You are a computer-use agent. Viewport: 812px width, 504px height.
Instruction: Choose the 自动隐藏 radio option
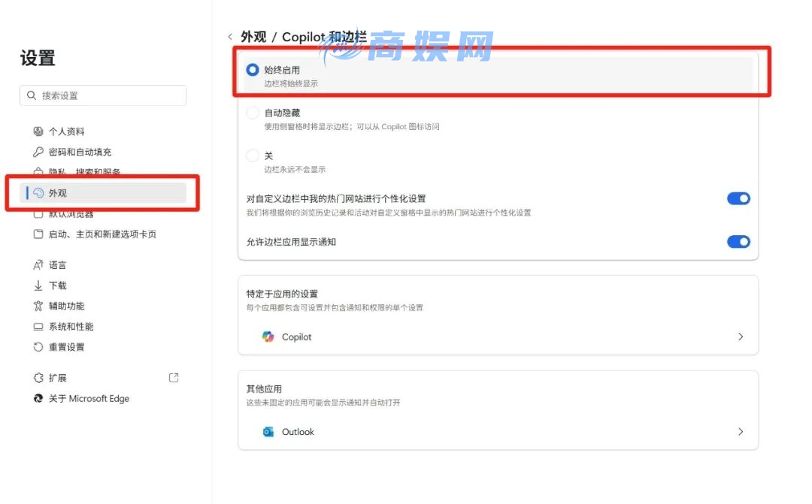tap(253, 113)
